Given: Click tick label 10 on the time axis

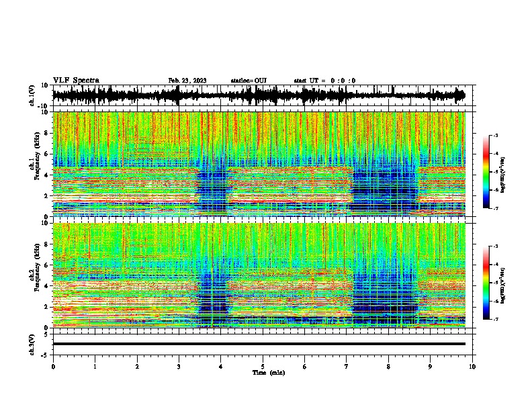Looking at the screenshot, I should (x=472, y=367).
